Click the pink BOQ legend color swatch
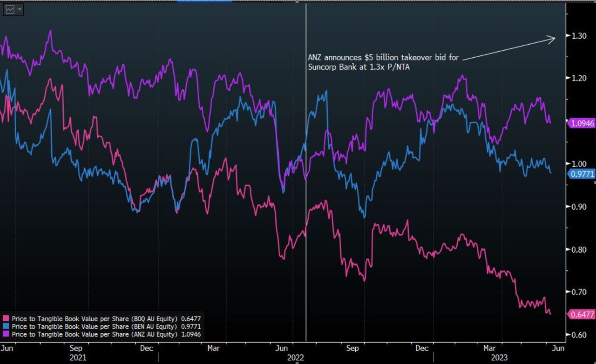 pyautogui.click(x=6, y=319)
